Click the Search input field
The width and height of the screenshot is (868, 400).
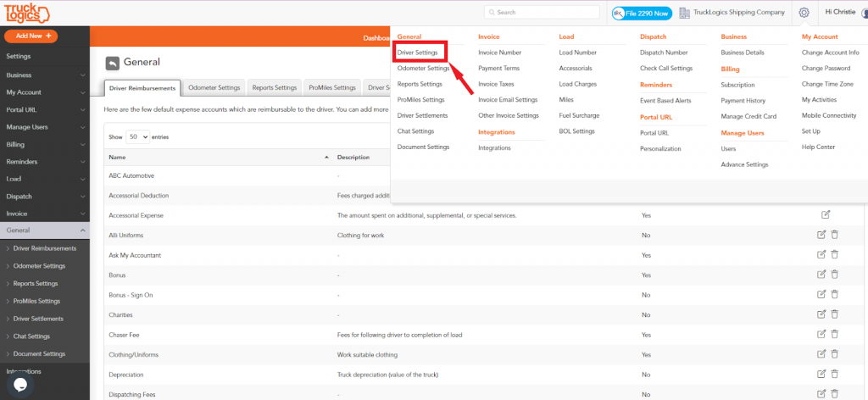(x=542, y=12)
